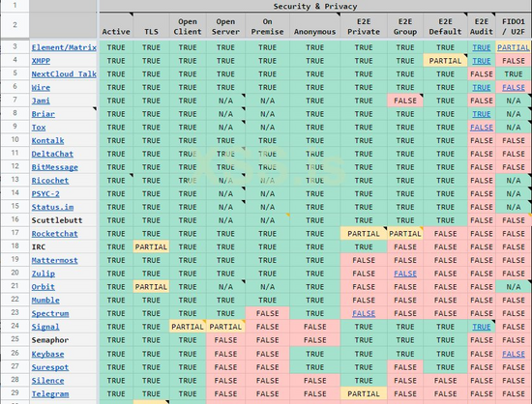Click Spectrum's FALSE E2E Private link
Screen dimensions: 532x404
(364, 313)
